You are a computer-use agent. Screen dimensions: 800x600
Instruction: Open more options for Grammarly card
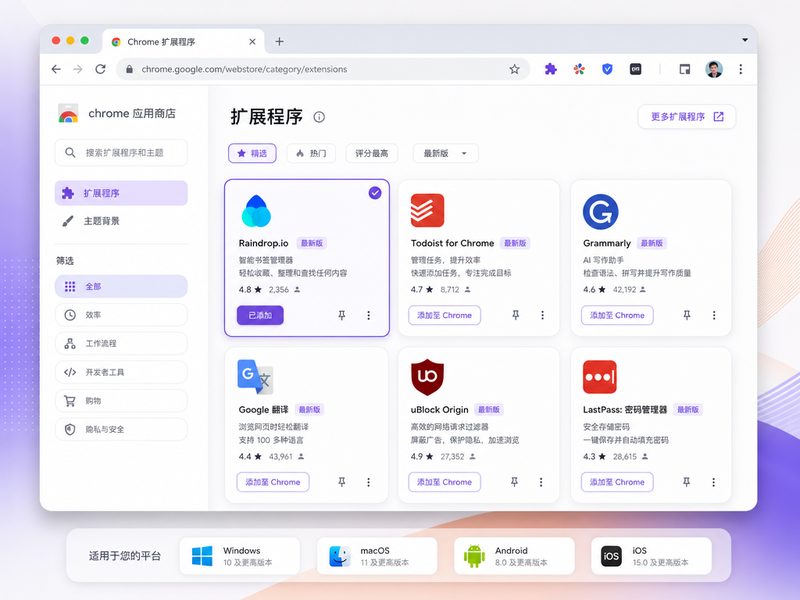click(714, 315)
